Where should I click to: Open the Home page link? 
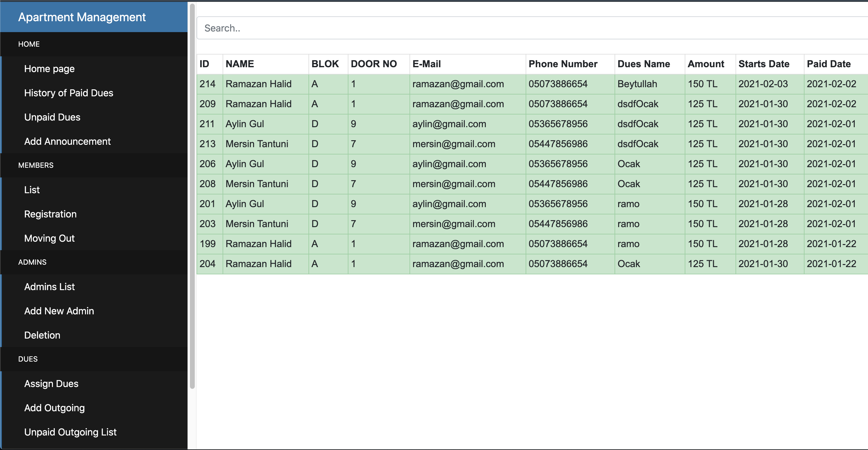pyautogui.click(x=49, y=68)
